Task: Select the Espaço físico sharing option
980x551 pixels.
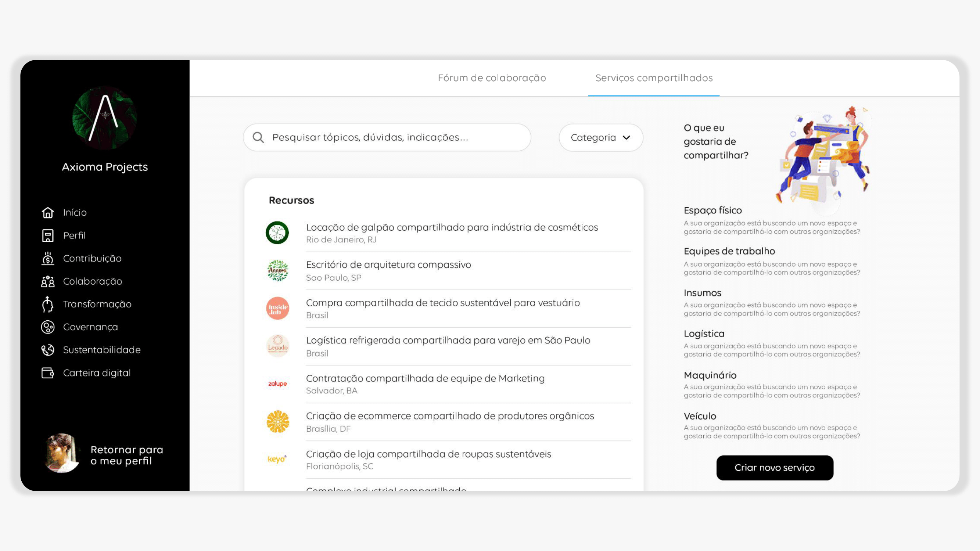Action: coord(712,210)
